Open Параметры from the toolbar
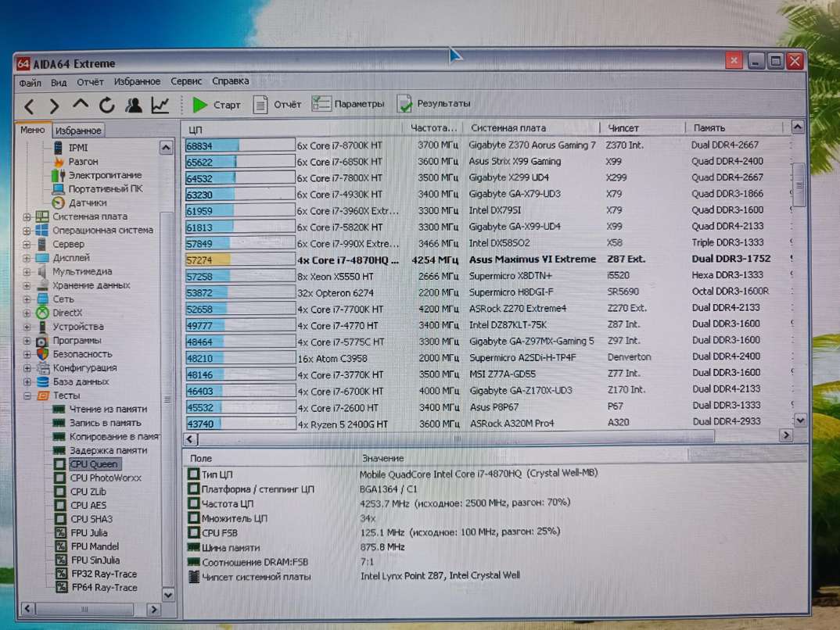Screen dimensions: 840x630 point(348,104)
